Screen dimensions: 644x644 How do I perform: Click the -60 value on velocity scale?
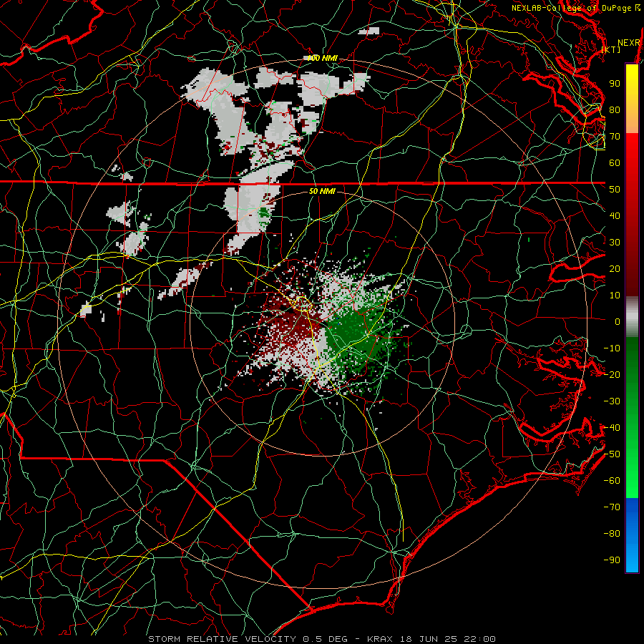click(x=612, y=481)
